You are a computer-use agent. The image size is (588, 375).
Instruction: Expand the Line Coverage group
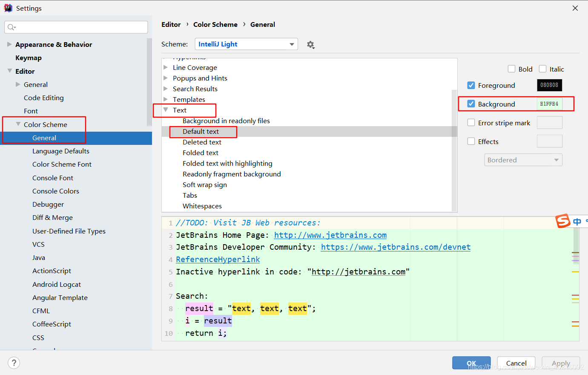click(166, 67)
